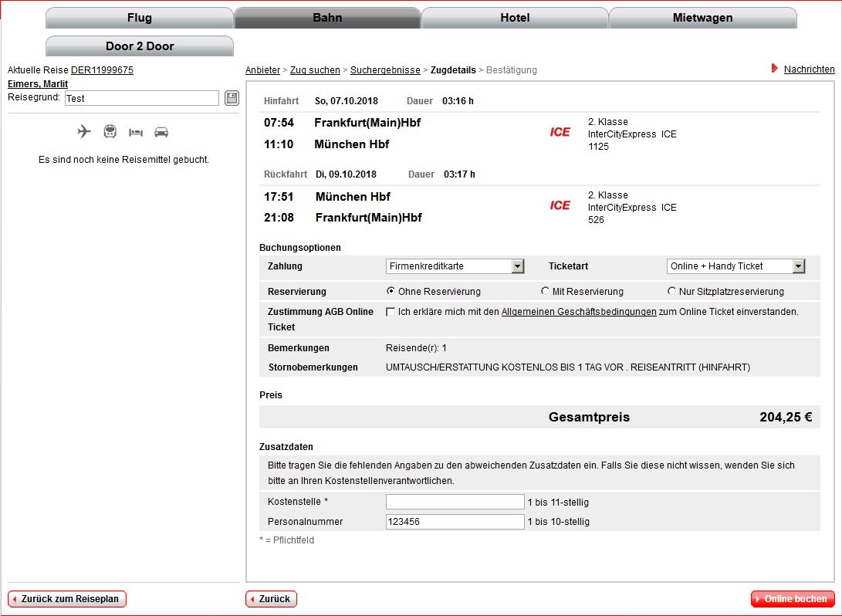Click the text Reisende(r): 1
Viewport: 842px width, 616px height.
416,348
